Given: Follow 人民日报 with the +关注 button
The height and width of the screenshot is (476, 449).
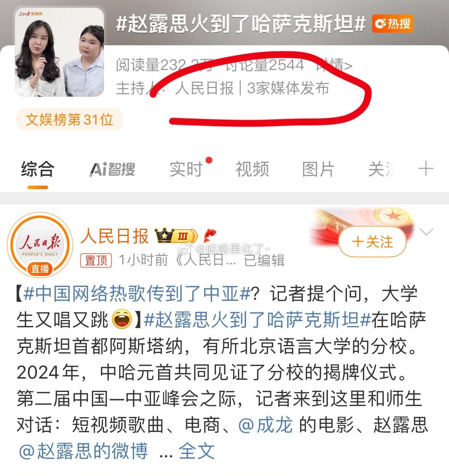Looking at the screenshot, I should click(372, 242).
